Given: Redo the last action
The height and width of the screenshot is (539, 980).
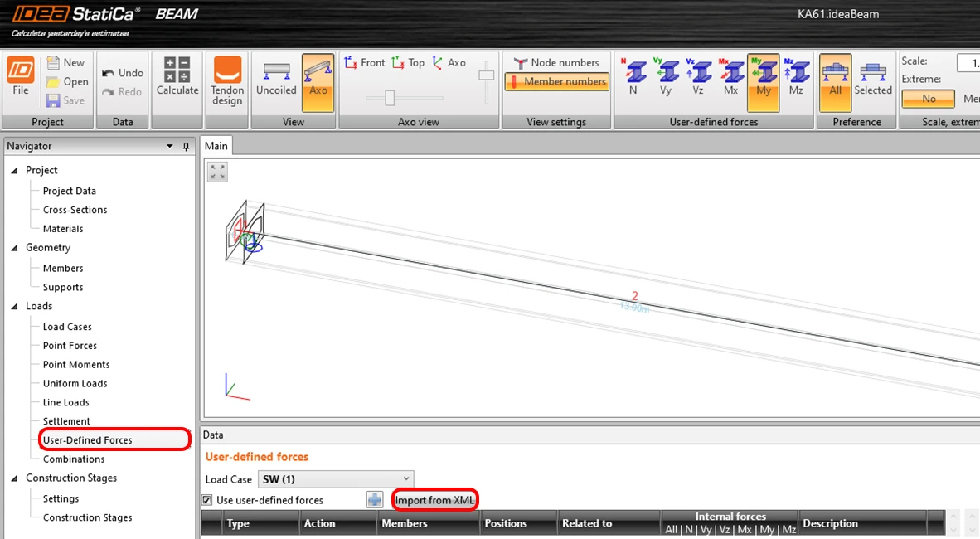Looking at the screenshot, I should coord(122,91).
